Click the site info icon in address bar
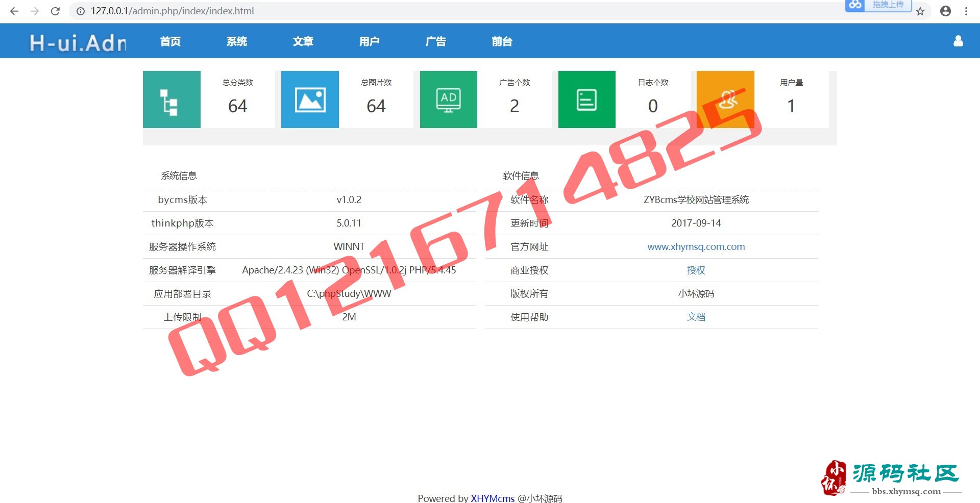Screen dimensions: 980x503 click(81, 11)
